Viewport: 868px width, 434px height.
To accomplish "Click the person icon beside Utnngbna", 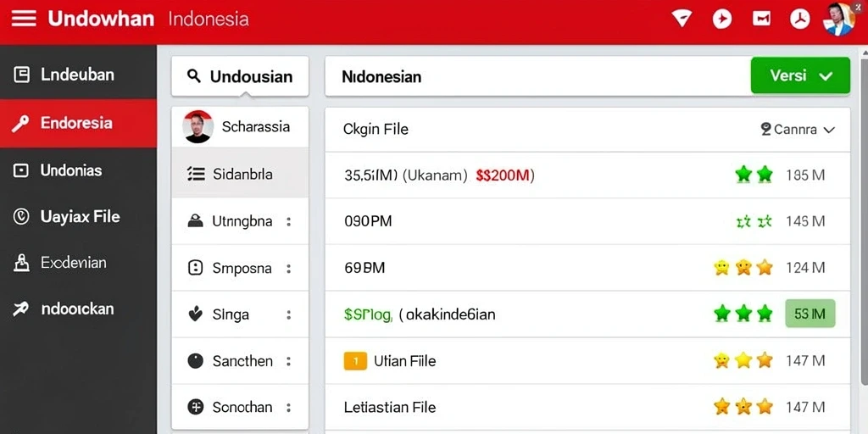I will point(196,221).
